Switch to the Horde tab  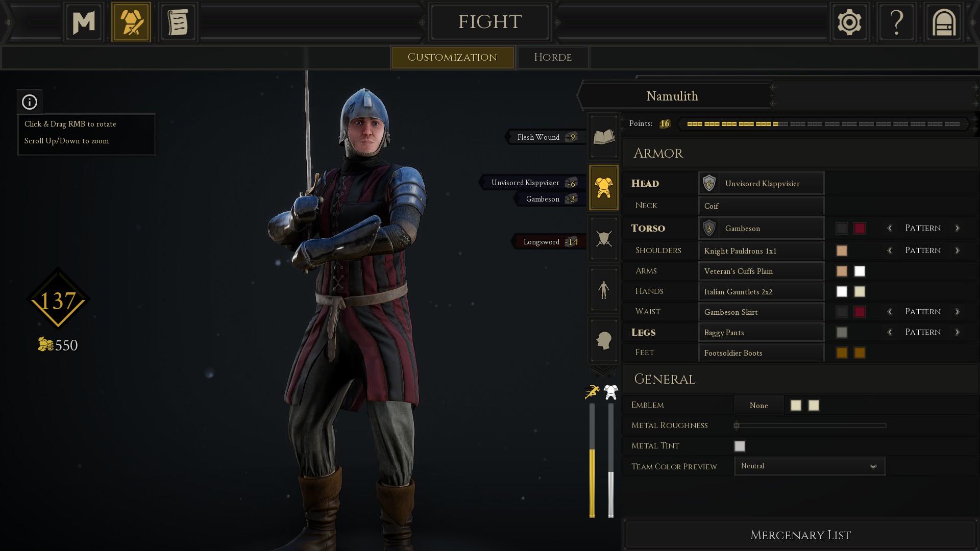[x=553, y=57]
